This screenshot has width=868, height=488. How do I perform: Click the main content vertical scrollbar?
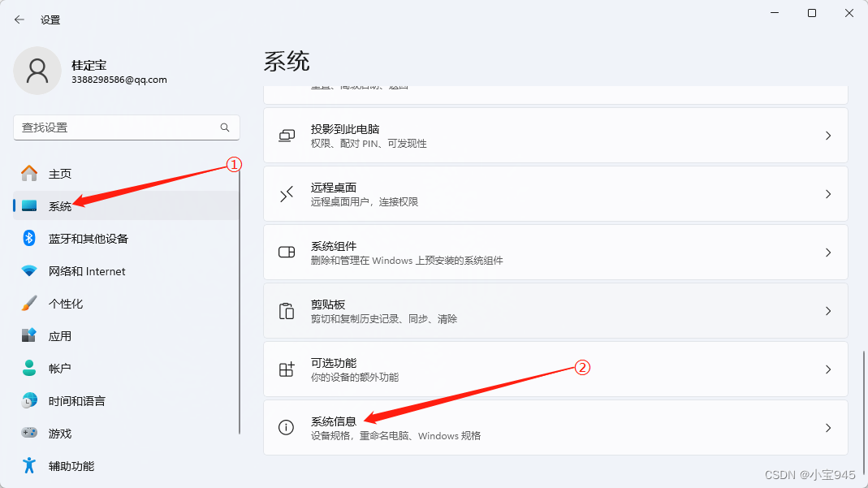[864, 411]
